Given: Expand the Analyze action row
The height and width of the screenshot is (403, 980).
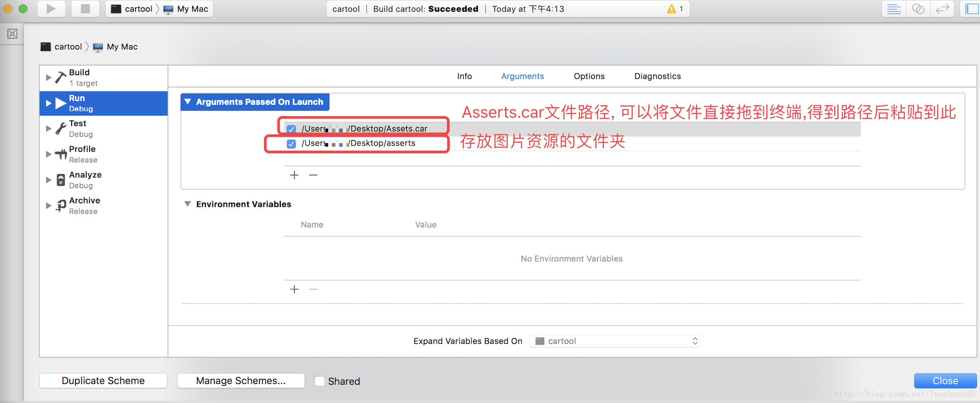Looking at the screenshot, I should coord(49,180).
